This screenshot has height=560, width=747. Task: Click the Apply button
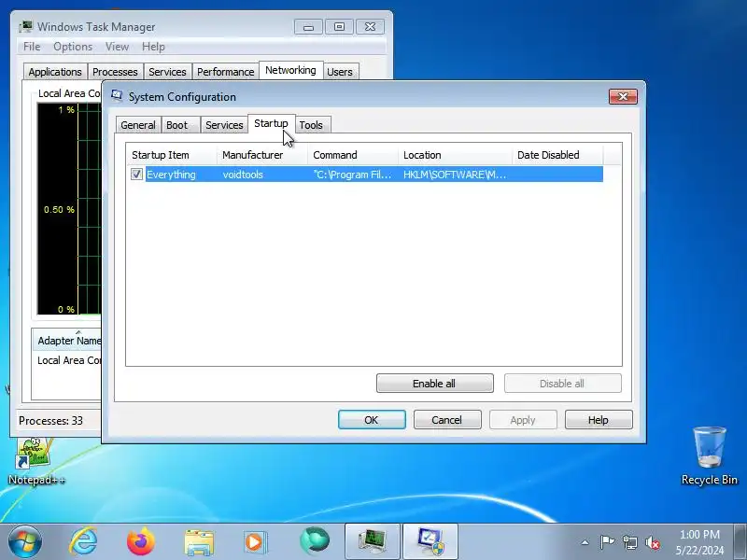tap(523, 420)
